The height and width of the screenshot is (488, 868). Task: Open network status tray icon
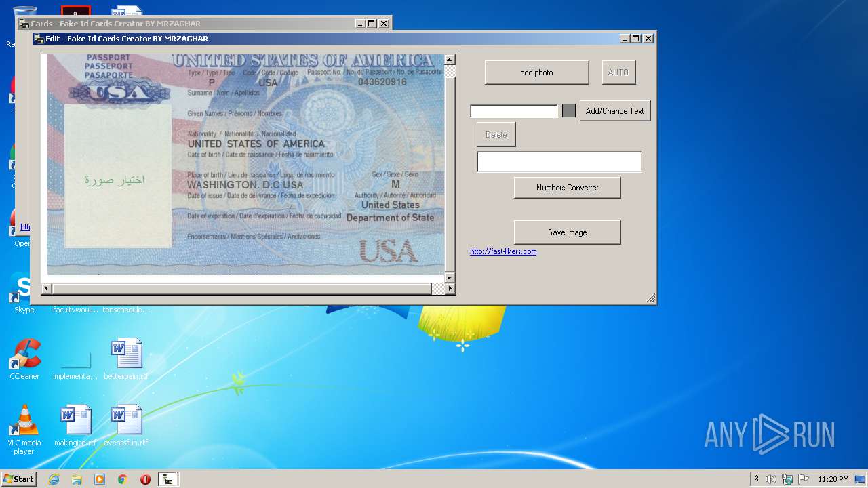pos(787,479)
